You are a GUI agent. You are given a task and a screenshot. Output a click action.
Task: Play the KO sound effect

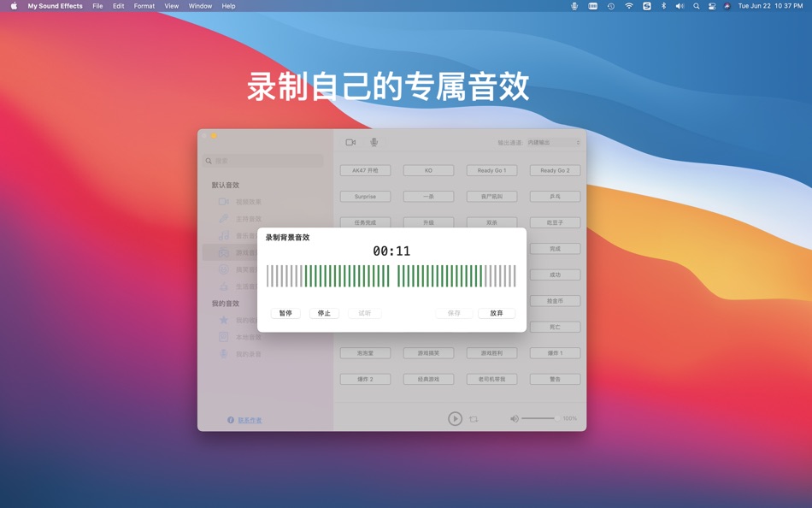(x=428, y=170)
